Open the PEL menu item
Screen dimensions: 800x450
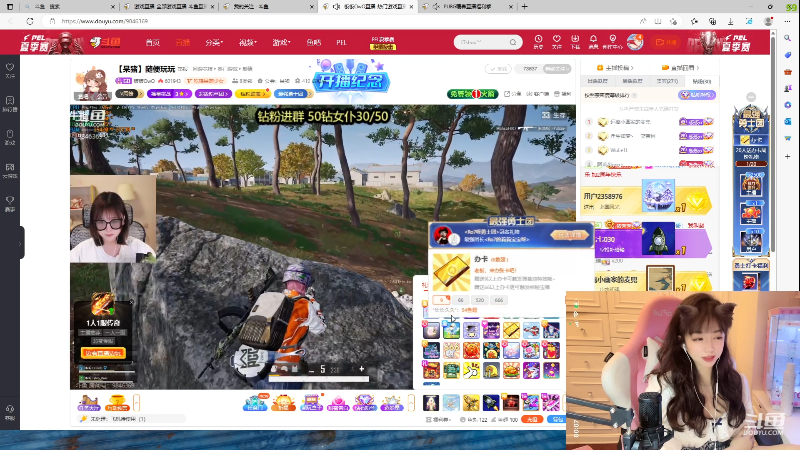341,42
